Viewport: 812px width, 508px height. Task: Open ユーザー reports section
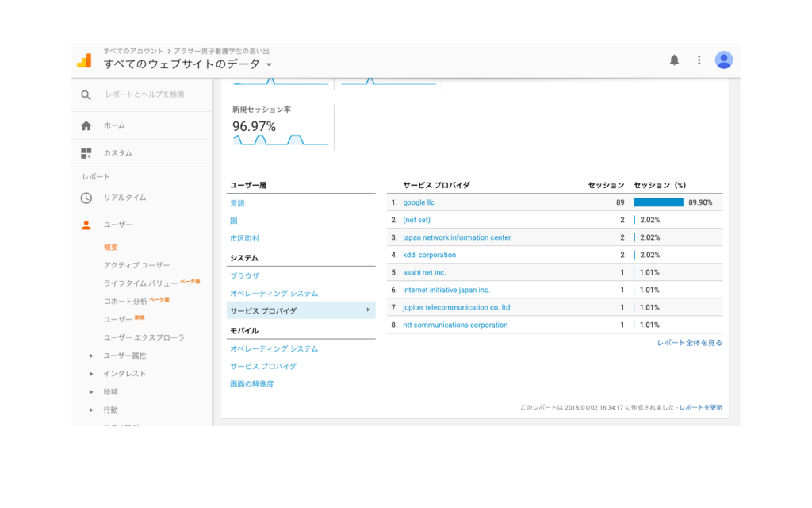(117, 225)
